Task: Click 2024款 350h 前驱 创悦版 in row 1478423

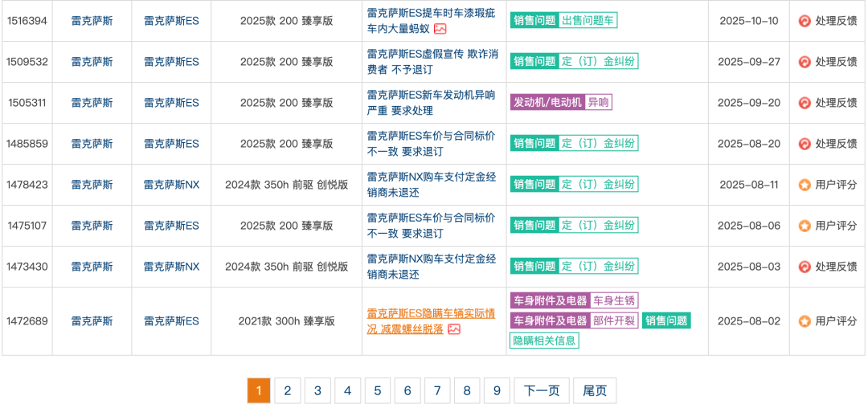Action: pos(286,185)
